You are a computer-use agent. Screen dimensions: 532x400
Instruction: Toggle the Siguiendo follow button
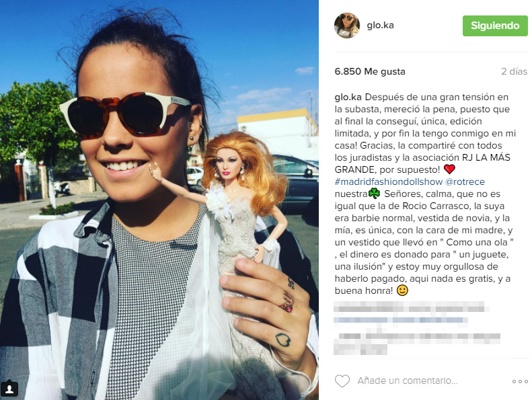click(x=495, y=26)
